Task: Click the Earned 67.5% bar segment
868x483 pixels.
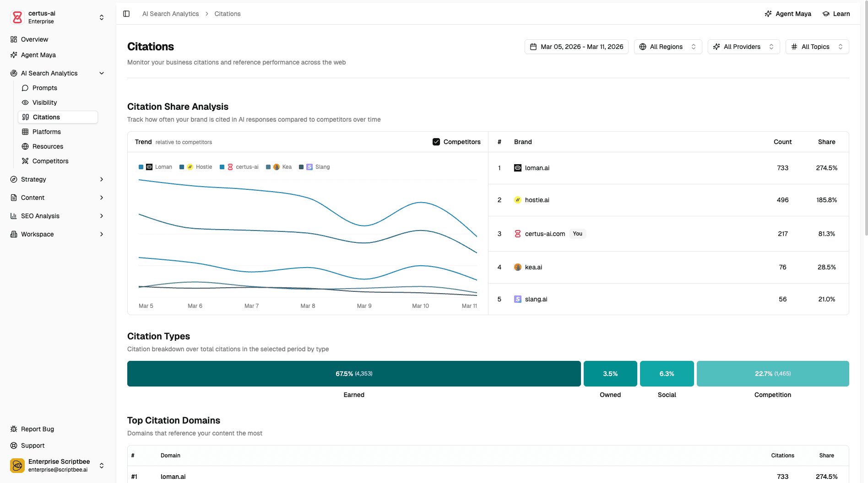Action: (x=354, y=374)
